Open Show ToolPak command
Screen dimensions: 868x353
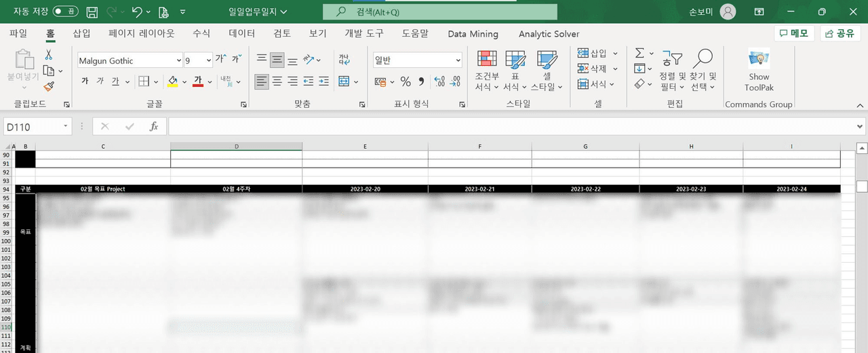click(759, 70)
